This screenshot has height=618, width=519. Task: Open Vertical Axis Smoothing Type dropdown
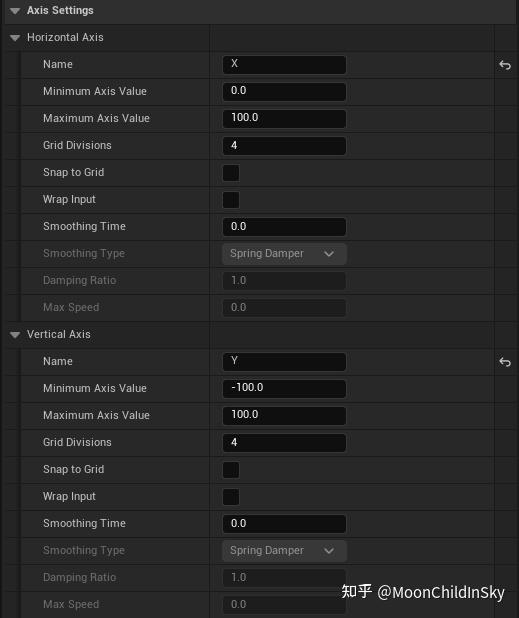click(x=284, y=551)
